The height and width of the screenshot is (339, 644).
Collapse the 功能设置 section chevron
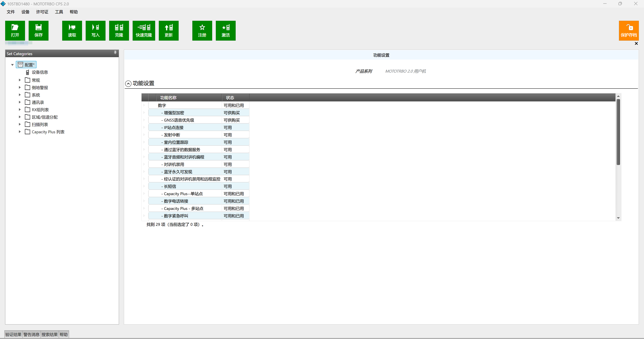click(x=128, y=83)
